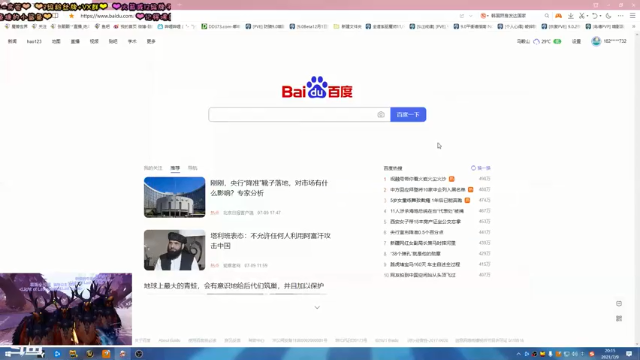640x360 pixels.
Task: Open the 视频 link in top navigation
Action: (x=94, y=41)
